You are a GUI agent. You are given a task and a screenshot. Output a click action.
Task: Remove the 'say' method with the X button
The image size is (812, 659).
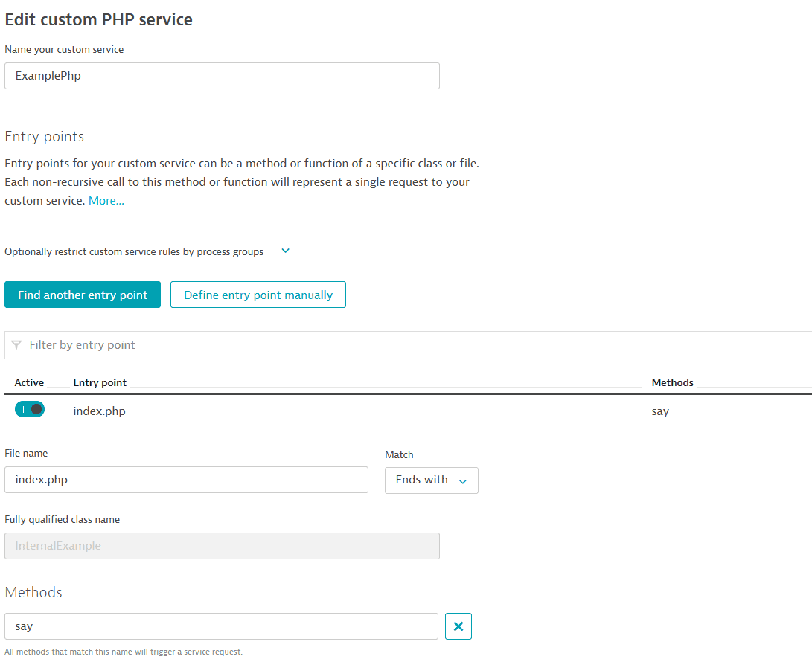point(458,626)
